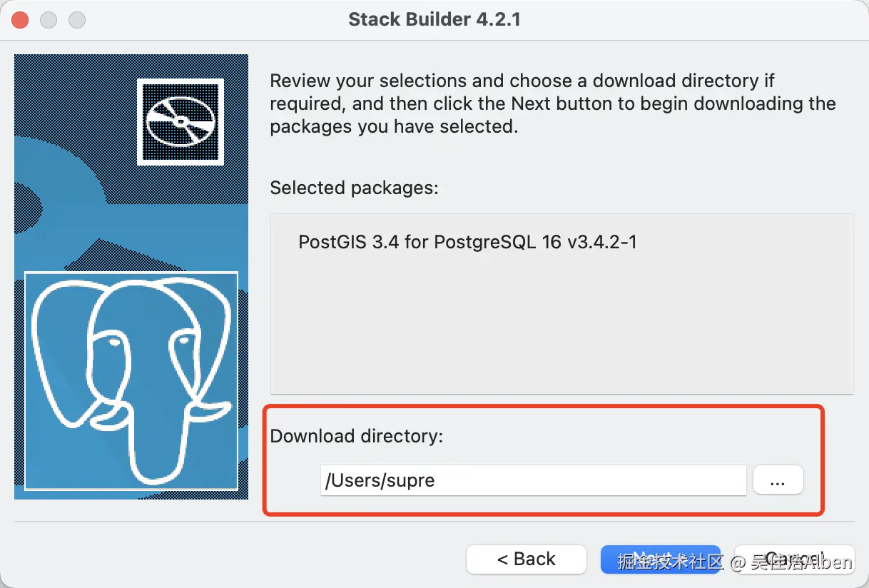
Task: Click the disc installer icon
Action: (180, 121)
